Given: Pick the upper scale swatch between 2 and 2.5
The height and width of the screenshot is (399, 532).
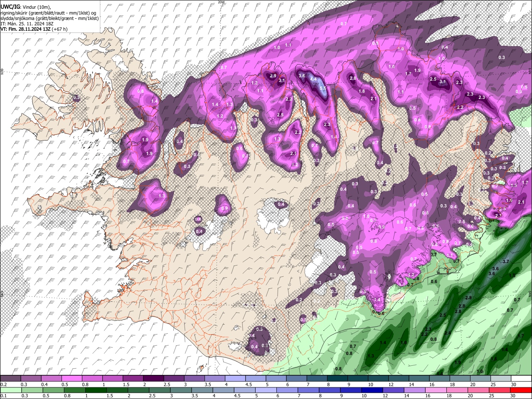Looking at the screenshot, I should [x=153, y=379].
